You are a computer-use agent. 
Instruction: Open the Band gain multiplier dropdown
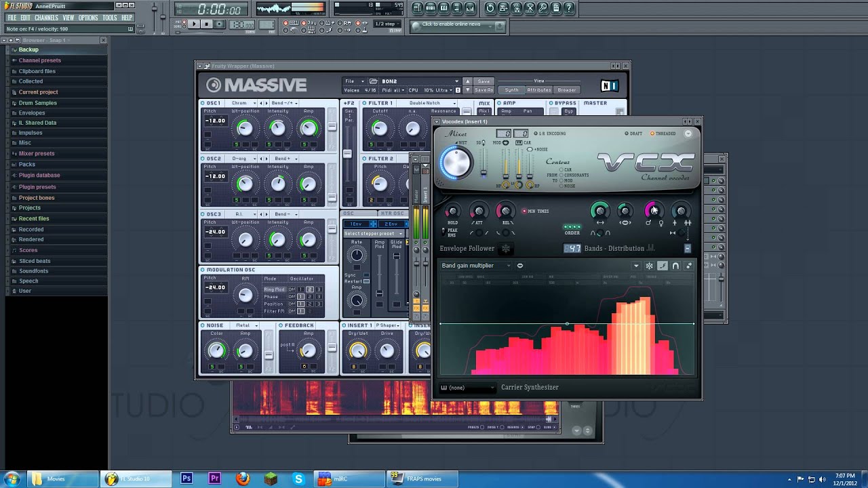click(x=476, y=266)
